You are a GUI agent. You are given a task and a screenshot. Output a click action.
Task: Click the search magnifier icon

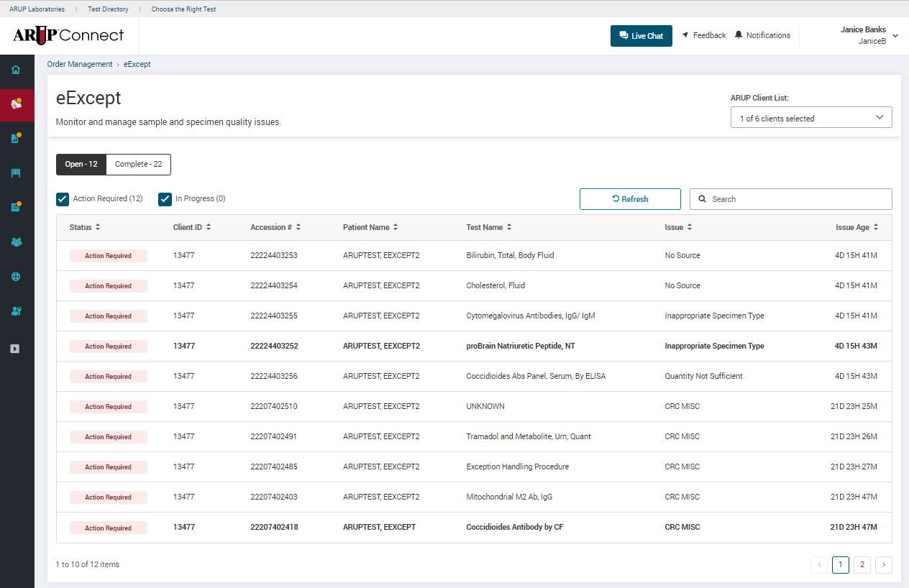[702, 199]
